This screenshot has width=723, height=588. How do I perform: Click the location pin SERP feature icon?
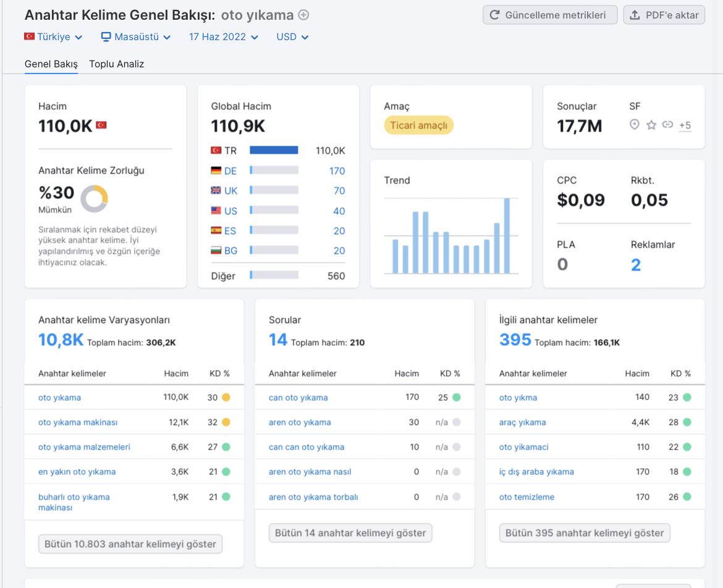coord(635,124)
